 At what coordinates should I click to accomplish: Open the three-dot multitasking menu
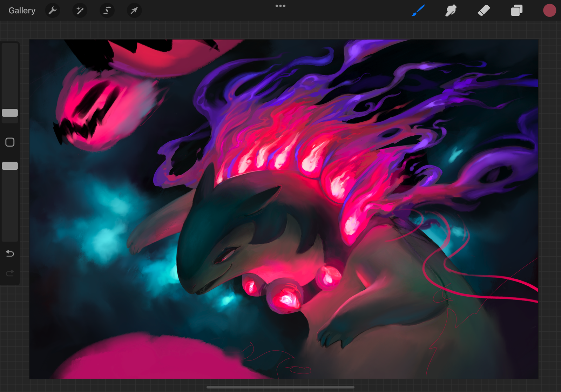click(280, 6)
